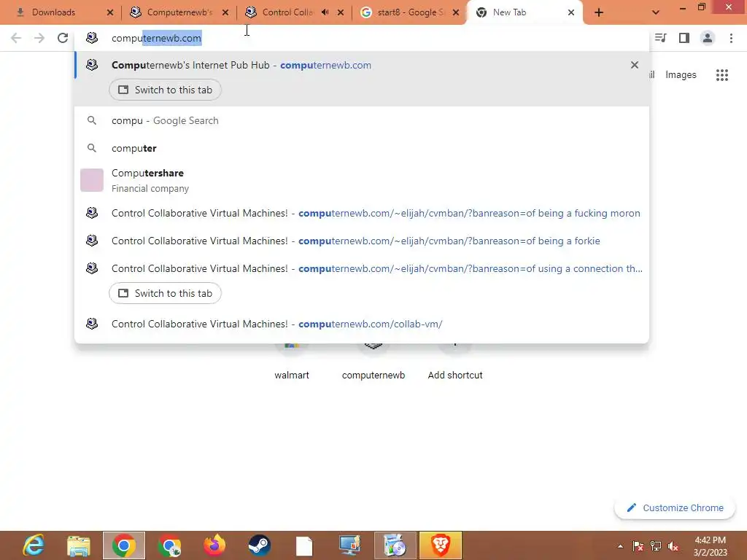Image resolution: width=747 pixels, height=560 pixels.
Task: Click Switch to this tab under Pub Hub
Action: [165, 90]
